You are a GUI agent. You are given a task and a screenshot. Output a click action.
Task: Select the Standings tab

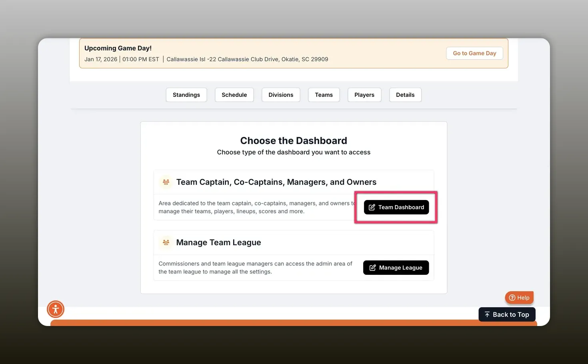[186, 95]
